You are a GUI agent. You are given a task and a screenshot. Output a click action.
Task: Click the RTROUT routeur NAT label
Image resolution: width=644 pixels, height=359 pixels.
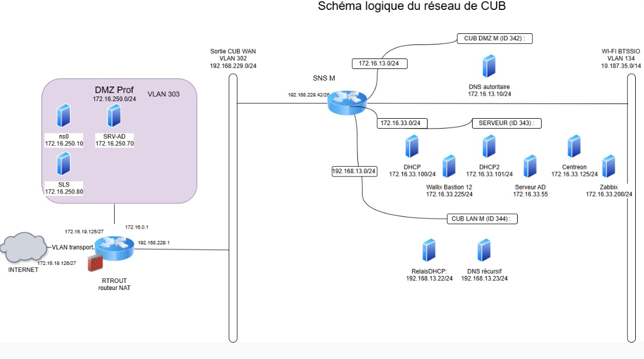[x=114, y=284]
